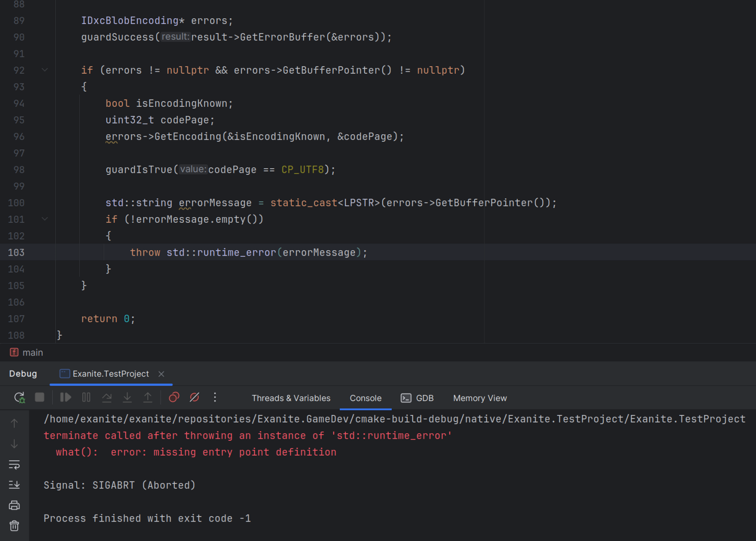This screenshot has height=541, width=756.
Task: Click the CP_UTF8 constant
Action: click(302, 170)
